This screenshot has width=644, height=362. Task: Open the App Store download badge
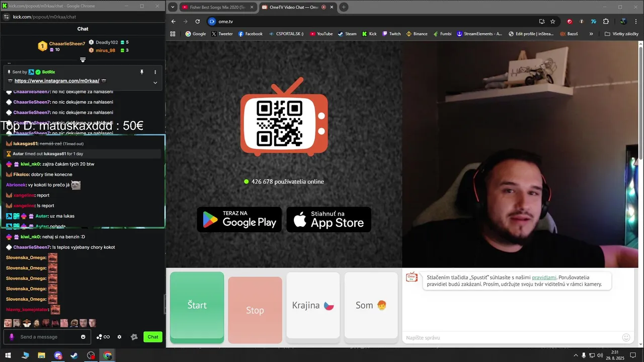coord(329,220)
